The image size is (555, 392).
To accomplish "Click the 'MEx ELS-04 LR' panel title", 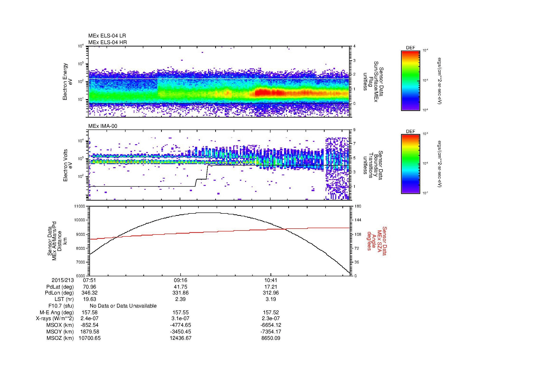I will pos(107,36).
